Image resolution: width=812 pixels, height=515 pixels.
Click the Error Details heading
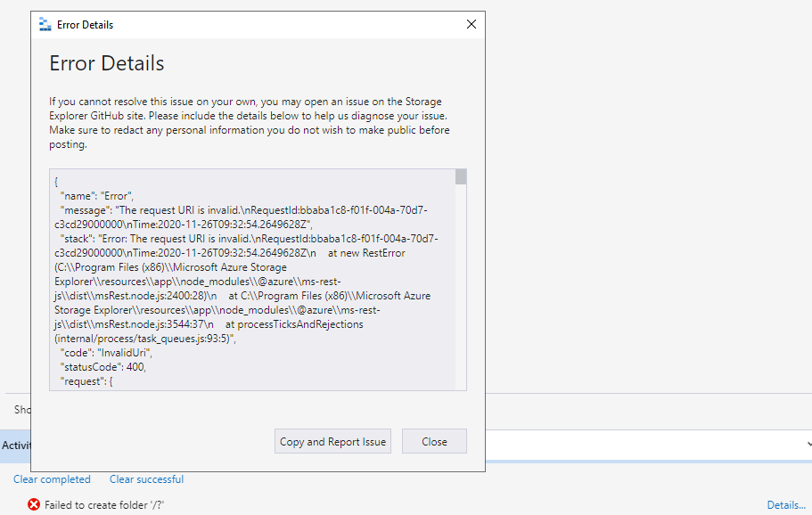pyautogui.click(x=106, y=63)
